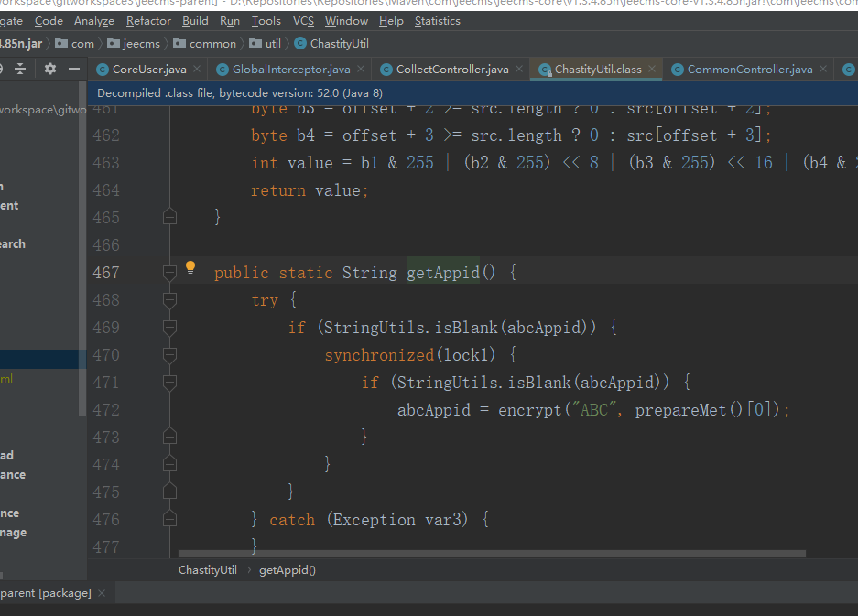
Task: Collapse fold marker at line 465
Action: click(x=169, y=216)
